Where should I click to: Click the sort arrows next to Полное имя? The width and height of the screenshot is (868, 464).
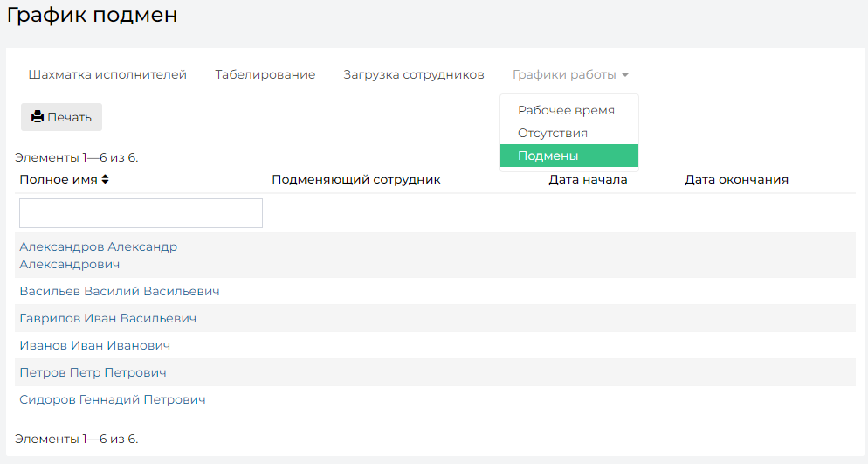pos(105,179)
